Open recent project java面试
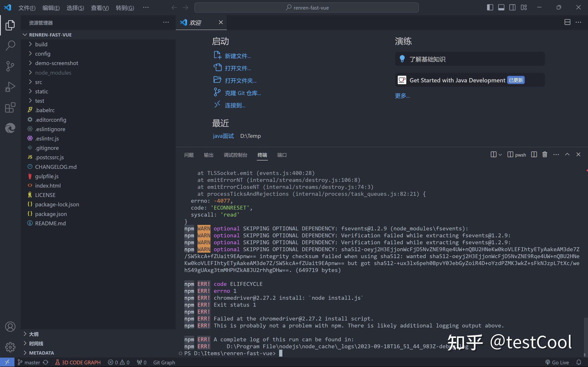The width and height of the screenshot is (588, 367). point(223,136)
